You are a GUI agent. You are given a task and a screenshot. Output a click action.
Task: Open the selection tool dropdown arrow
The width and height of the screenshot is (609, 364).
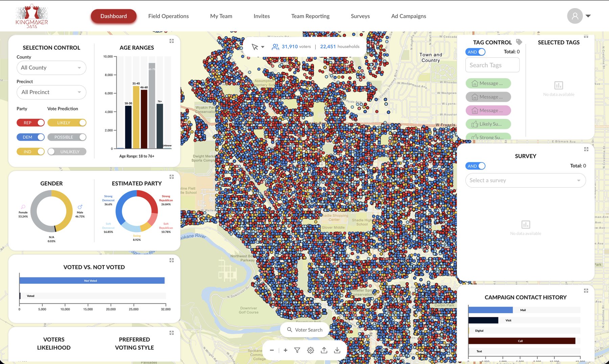tap(263, 47)
